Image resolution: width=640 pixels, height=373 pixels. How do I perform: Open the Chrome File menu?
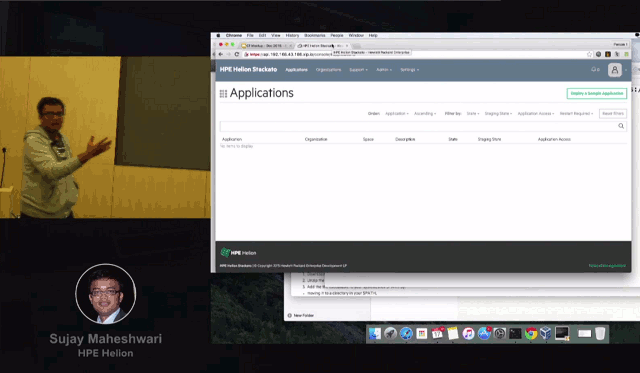tap(250, 36)
